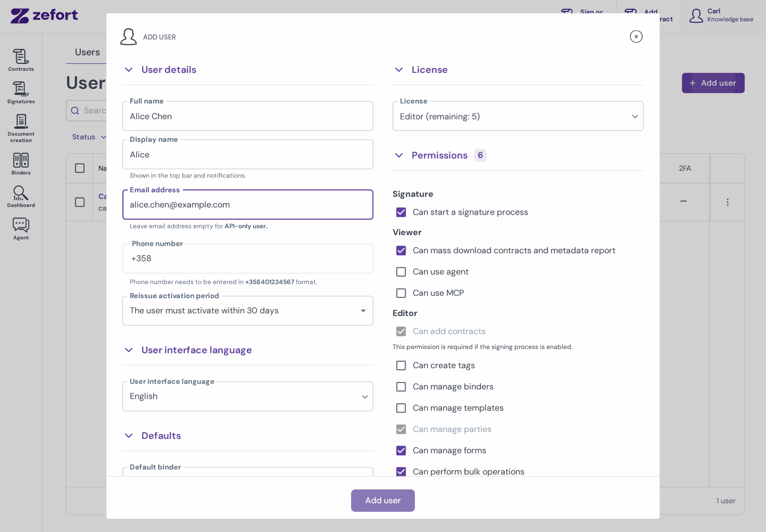This screenshot has width=766, height=532.
Task: Open Reissue activation period dropdown
Action: [x=248, y=311]
